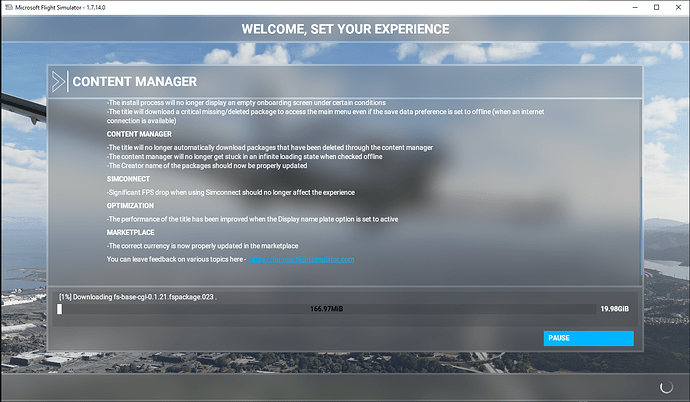The height and width of the screenshot is (402, 690).
Task: Click the download progress bar
Action: [326, 309]
